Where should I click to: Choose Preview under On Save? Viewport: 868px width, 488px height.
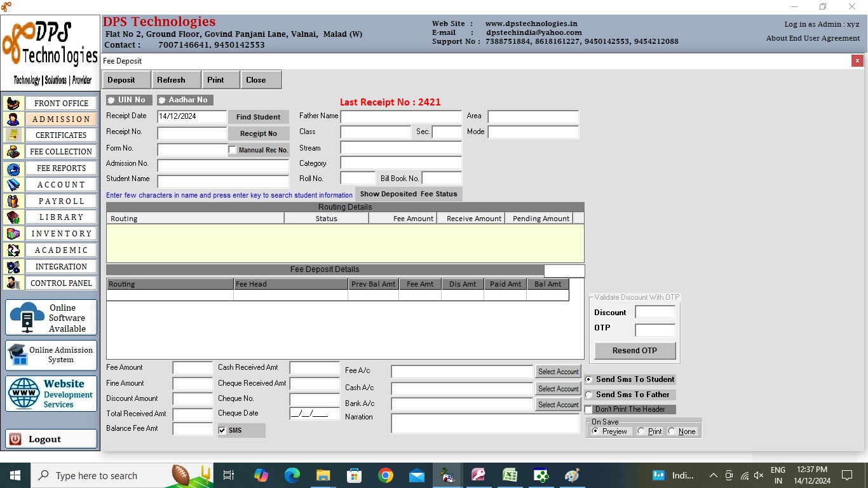[595, 431]
